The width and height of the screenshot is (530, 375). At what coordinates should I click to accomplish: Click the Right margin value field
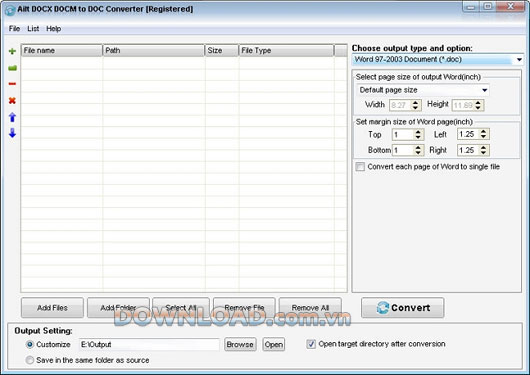(468, 150)
